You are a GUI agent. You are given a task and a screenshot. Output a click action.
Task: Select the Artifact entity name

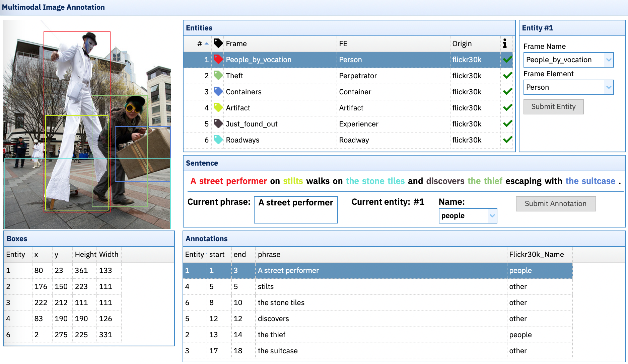tap(238, 108)
